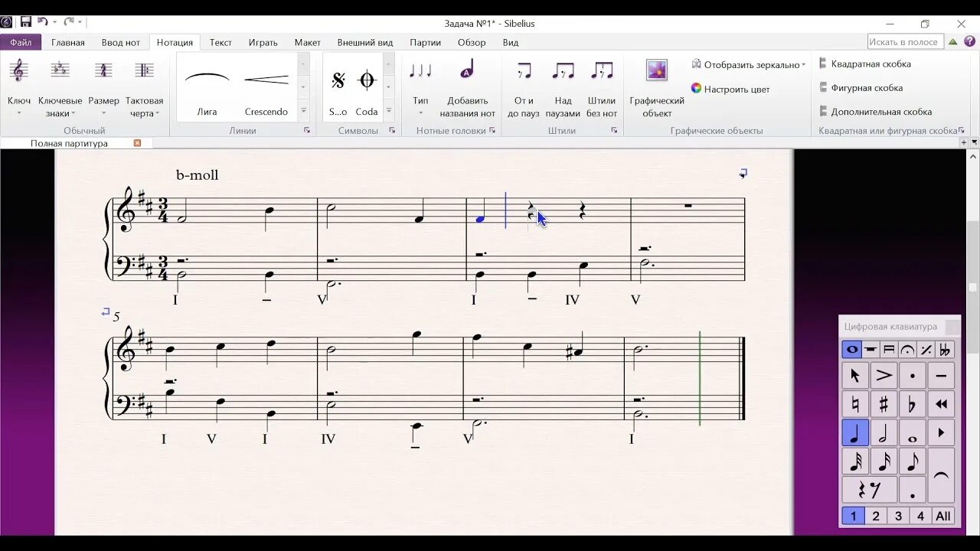Select whole note value on keypad
Image resolution: width=980 pixels, height=551 pixels.
tap(913, 432)
